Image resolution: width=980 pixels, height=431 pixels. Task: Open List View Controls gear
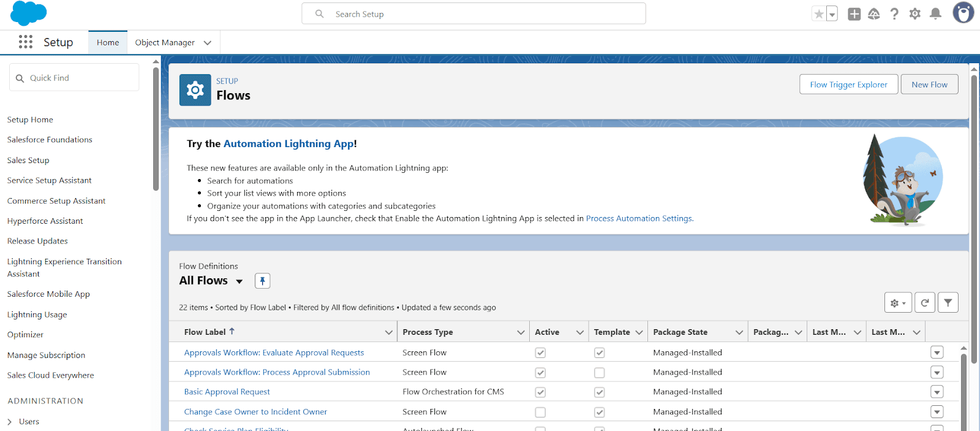[898, 302]
